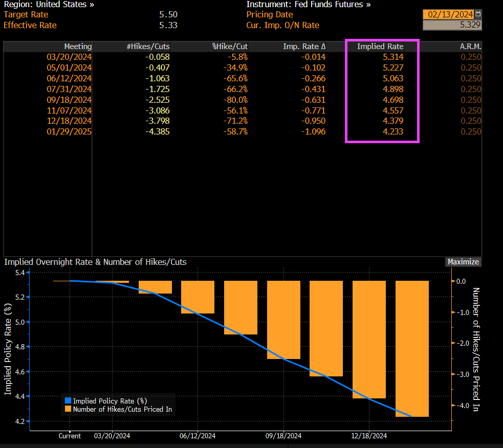The height and width of the screenshot is (448, 503).
Task: Sort by the Meeting column header
Action: [78, 47]
